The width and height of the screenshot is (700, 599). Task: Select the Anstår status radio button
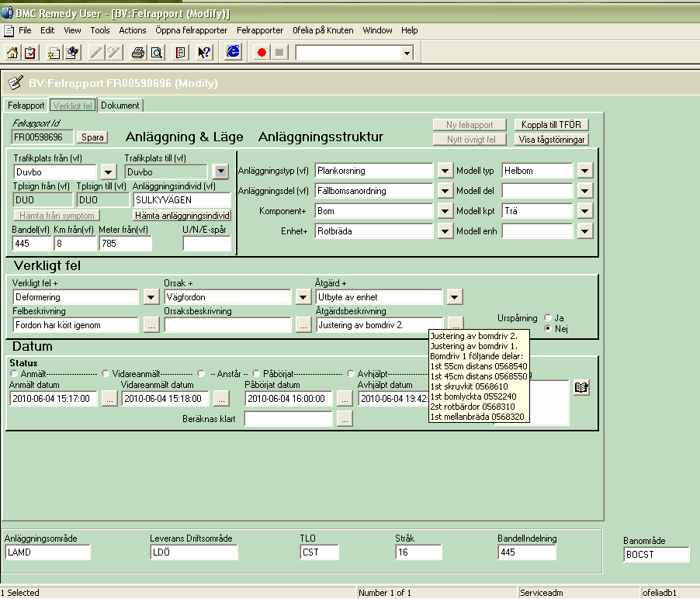tap(202, 373)
